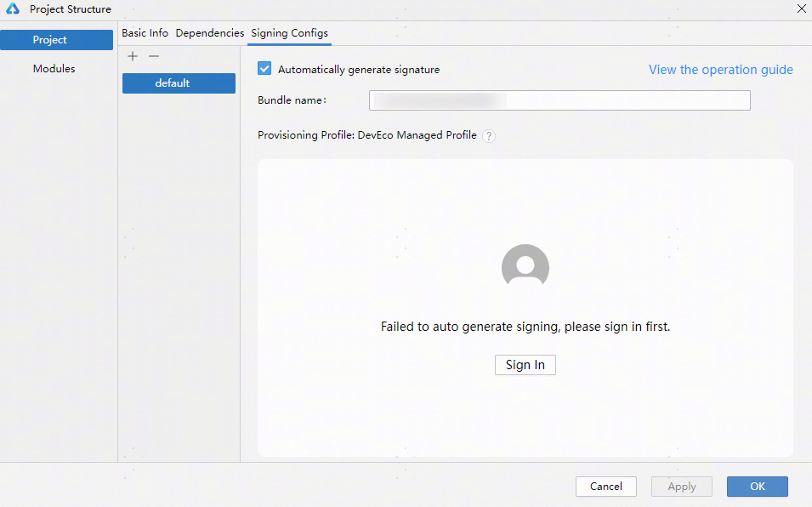Click the gray user avatar icon
This screenshot has width=812, height=507.
[x=525, y=265]
